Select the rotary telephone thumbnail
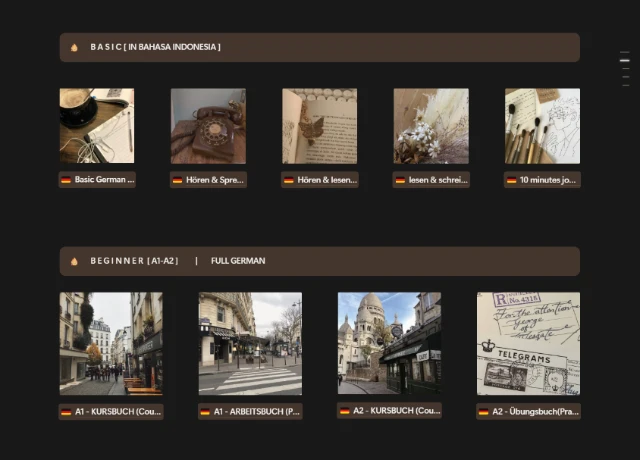Screen dimensions: 640x460 click(208, 126)
